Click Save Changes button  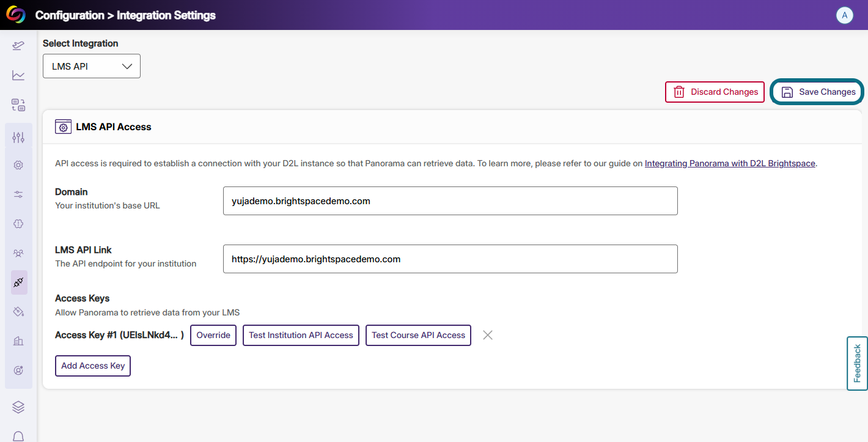817,92
